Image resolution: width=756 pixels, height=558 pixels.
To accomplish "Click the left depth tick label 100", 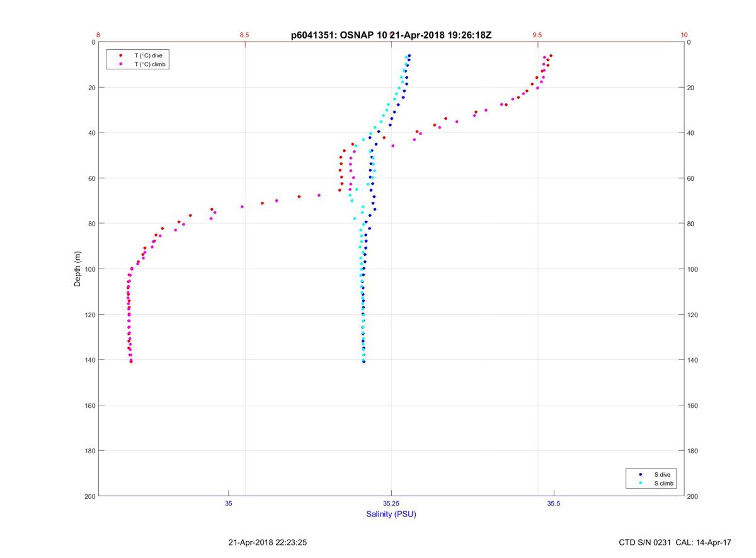I will coord(89,269).
